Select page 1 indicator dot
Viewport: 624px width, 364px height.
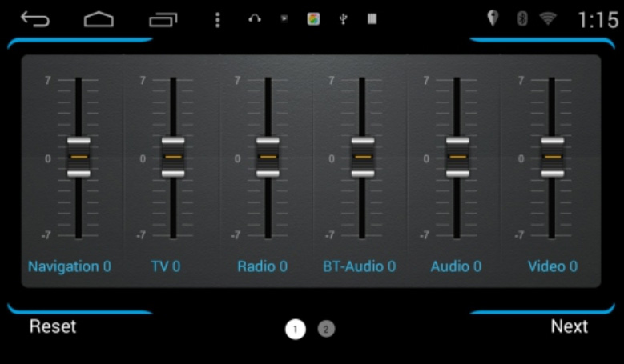point(296,329)
